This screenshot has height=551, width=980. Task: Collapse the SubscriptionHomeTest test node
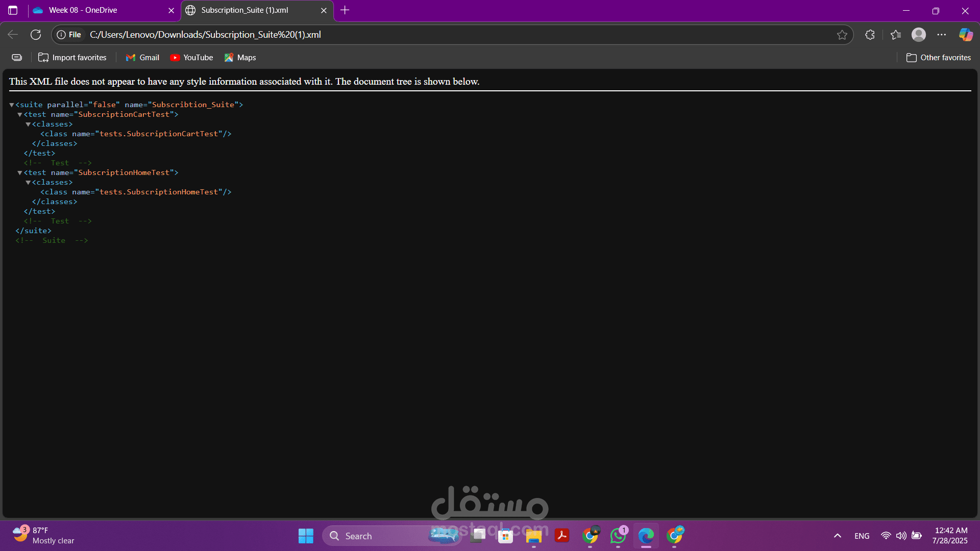point(20,173)
